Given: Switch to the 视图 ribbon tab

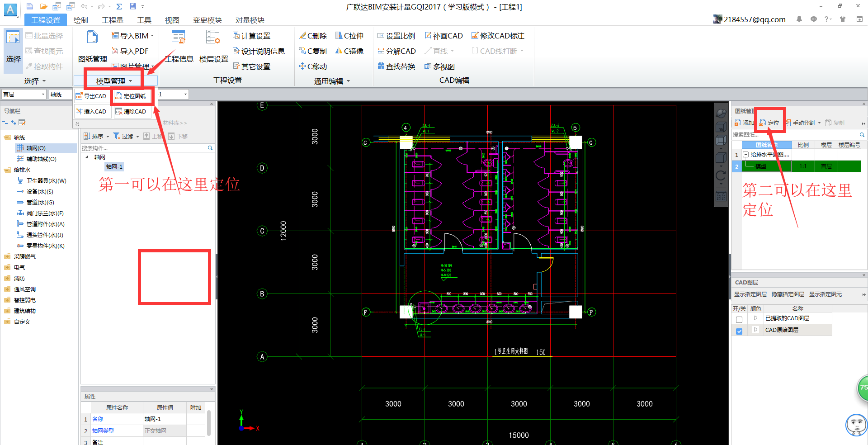Looking at the screenshot, I should [172, 20].
